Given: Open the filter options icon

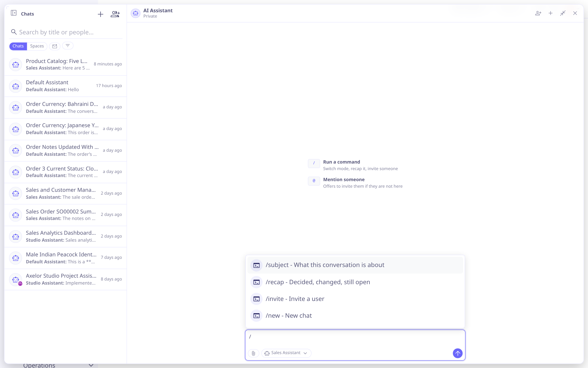Looking at the screenshot, I should (x=68, y=46).
